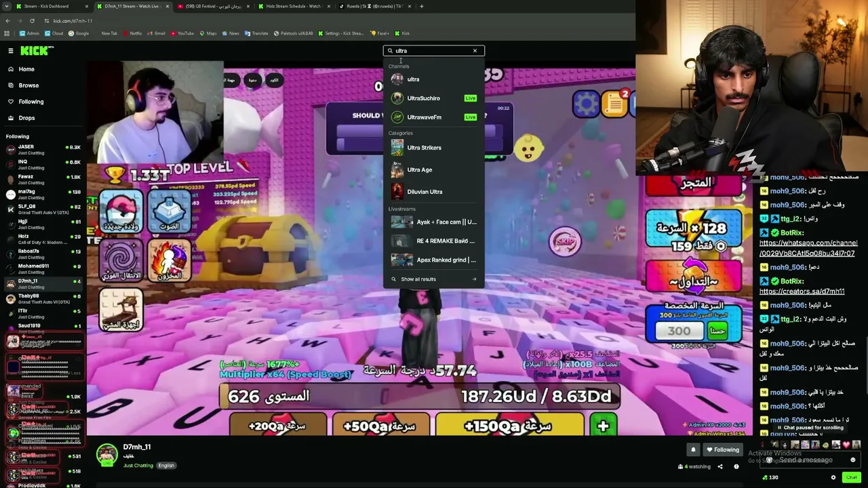Screen dimensions: 868x488
Task: Click the green Chat send button
Action: coord(852,478)
